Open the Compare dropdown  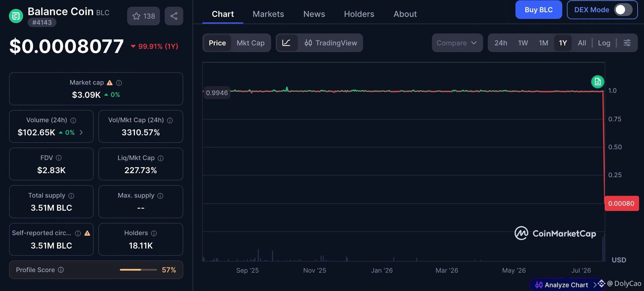point(457,43)
